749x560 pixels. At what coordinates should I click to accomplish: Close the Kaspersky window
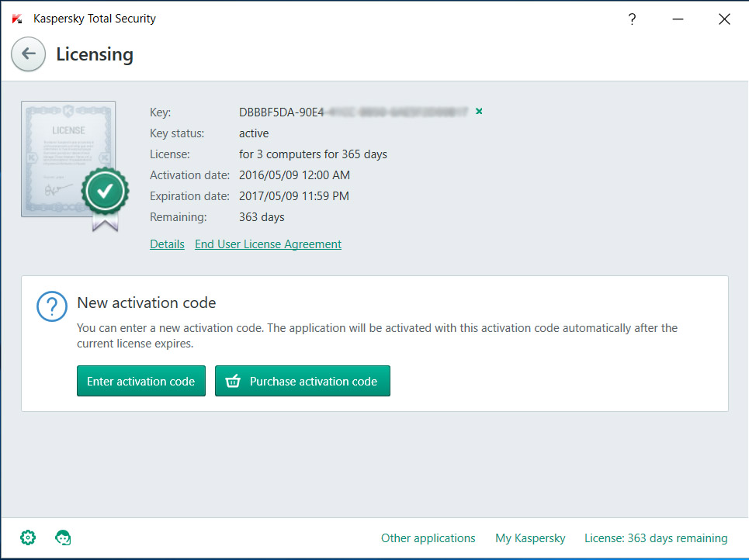tap(724, 19)
